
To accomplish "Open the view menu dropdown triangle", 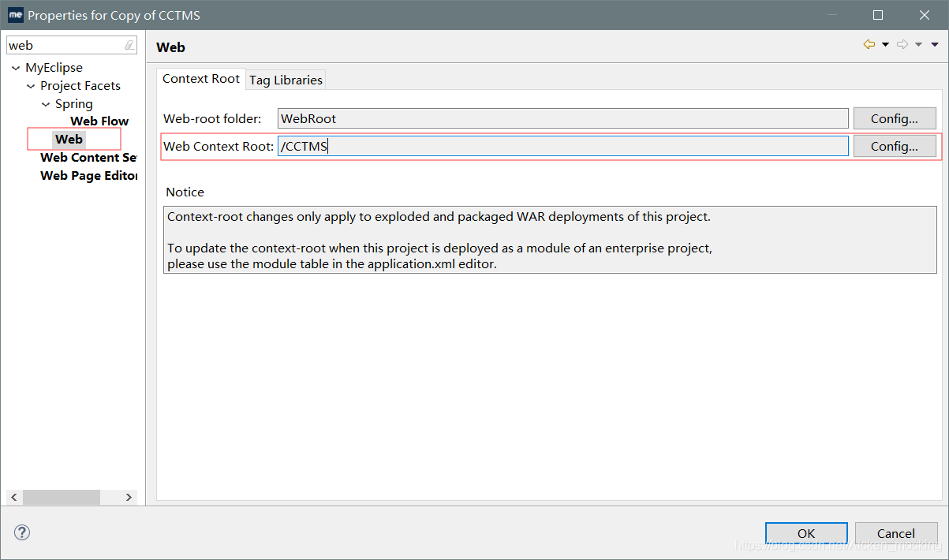I will (x=936, y=45).
